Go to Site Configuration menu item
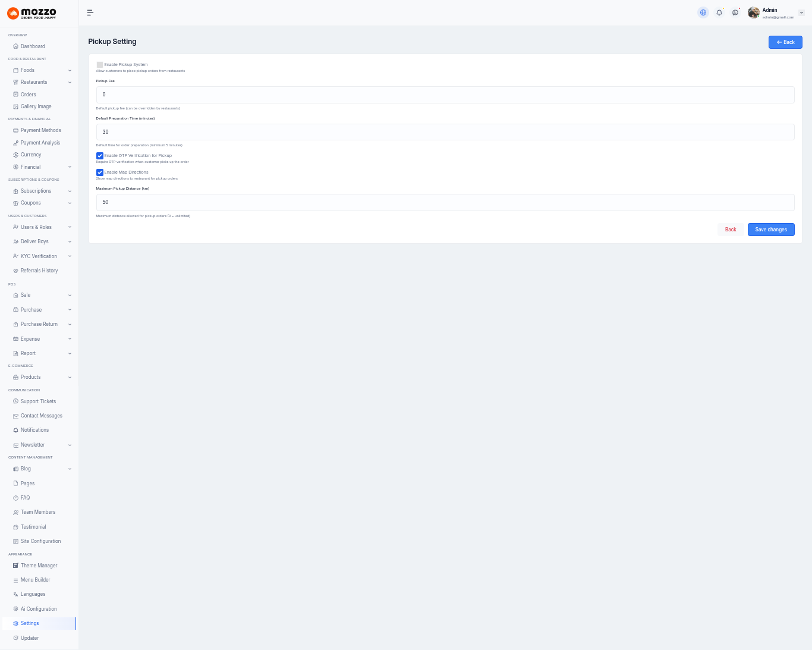The image size is (812, 650). coord(40,541)
